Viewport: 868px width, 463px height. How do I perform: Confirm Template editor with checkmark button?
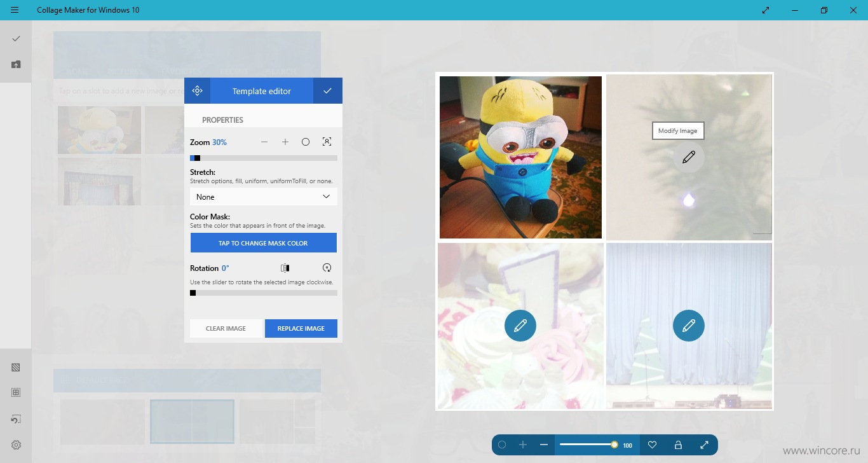pos(327,91)
